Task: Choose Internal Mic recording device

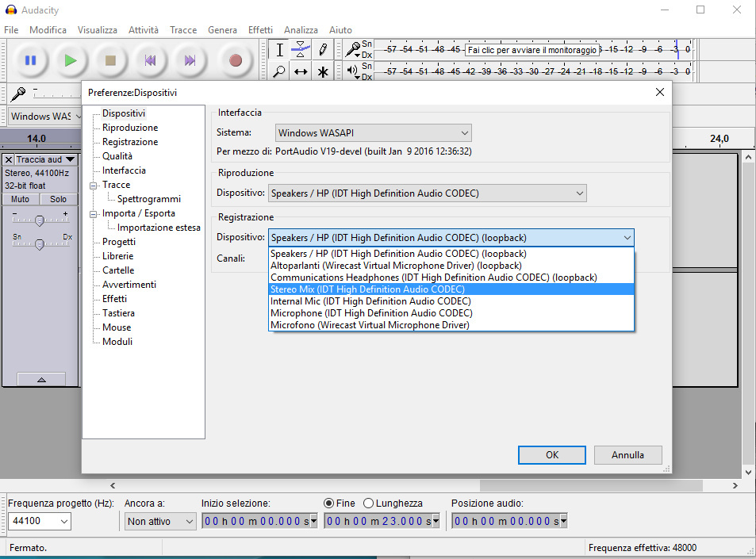Action: click(x=451, y=301)
